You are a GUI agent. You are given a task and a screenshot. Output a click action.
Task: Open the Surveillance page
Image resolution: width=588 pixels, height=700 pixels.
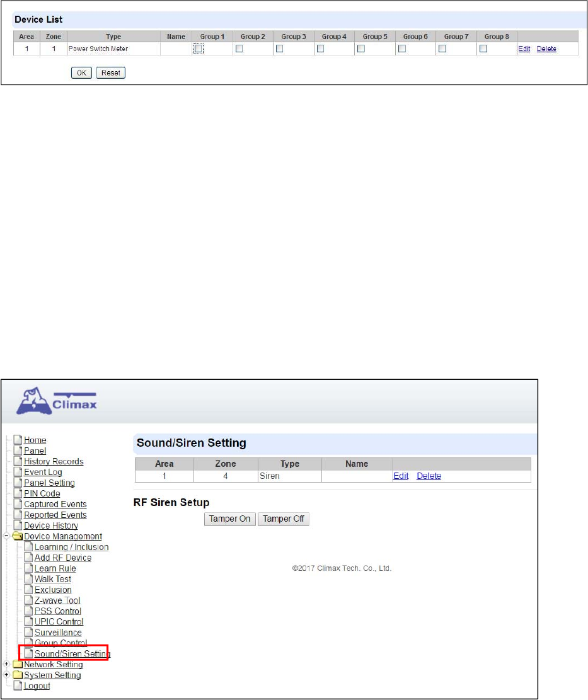(58, 633)
